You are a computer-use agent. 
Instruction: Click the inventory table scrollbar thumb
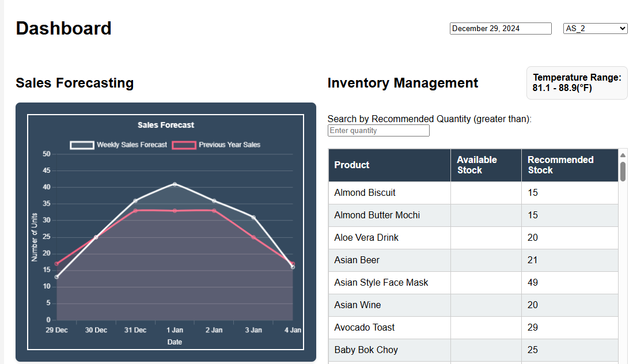pos(623,171)
